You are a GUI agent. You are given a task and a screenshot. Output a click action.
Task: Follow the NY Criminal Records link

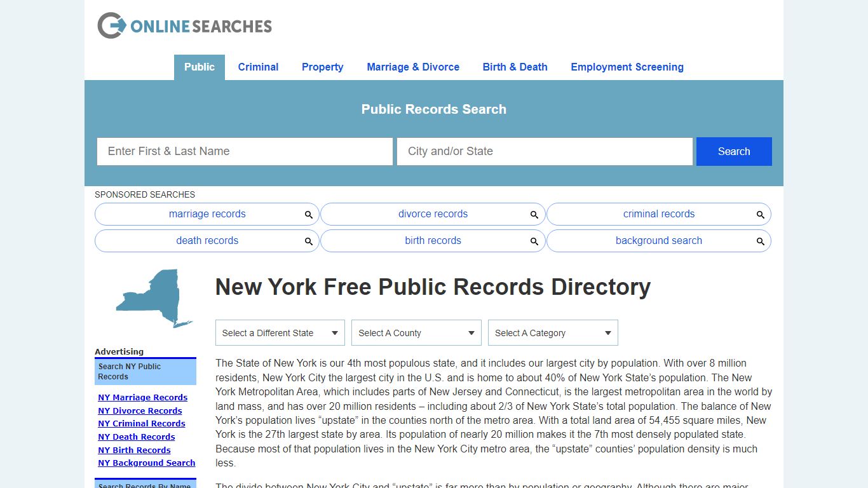pyautogui.click(x=141, y=424)
